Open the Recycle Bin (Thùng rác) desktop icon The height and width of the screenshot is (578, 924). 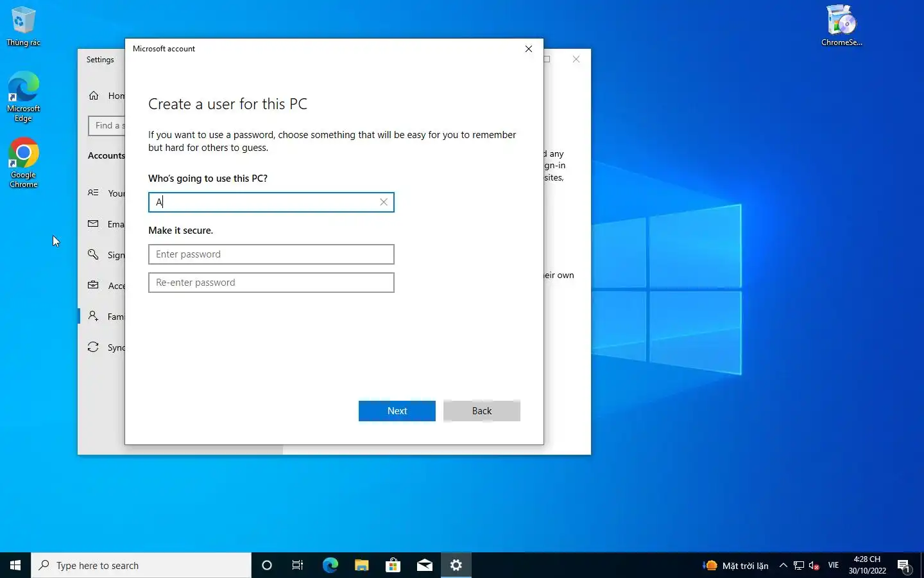(x=23, y=26)
